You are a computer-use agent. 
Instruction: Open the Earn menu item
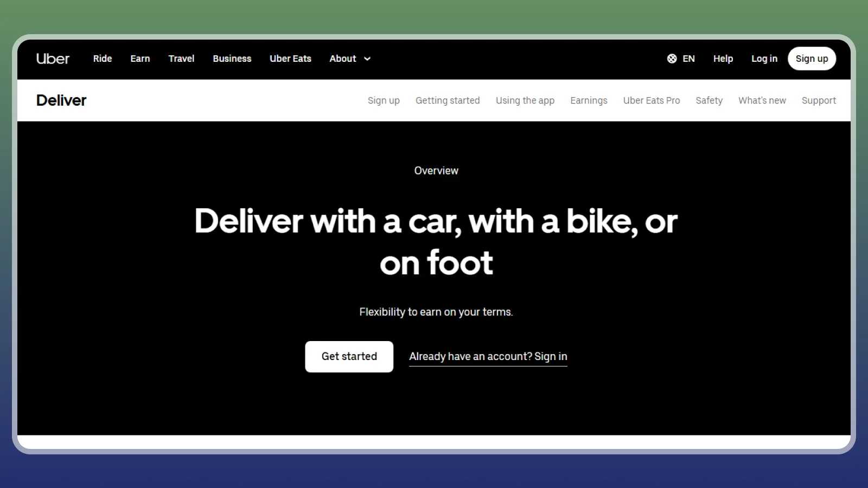(140, 59)
